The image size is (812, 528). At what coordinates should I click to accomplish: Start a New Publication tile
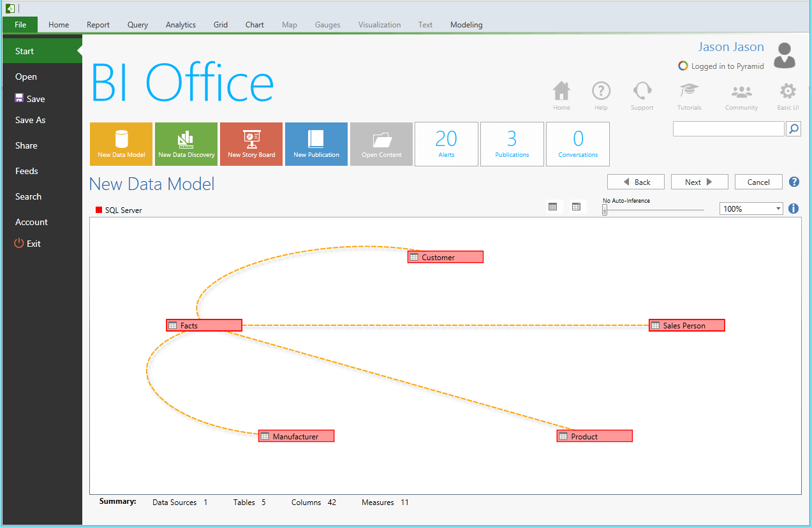tap(316, 144)
